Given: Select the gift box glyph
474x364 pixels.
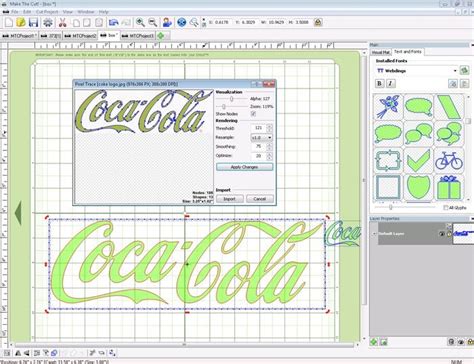Looking at the screenshot, I should [449, 187].
